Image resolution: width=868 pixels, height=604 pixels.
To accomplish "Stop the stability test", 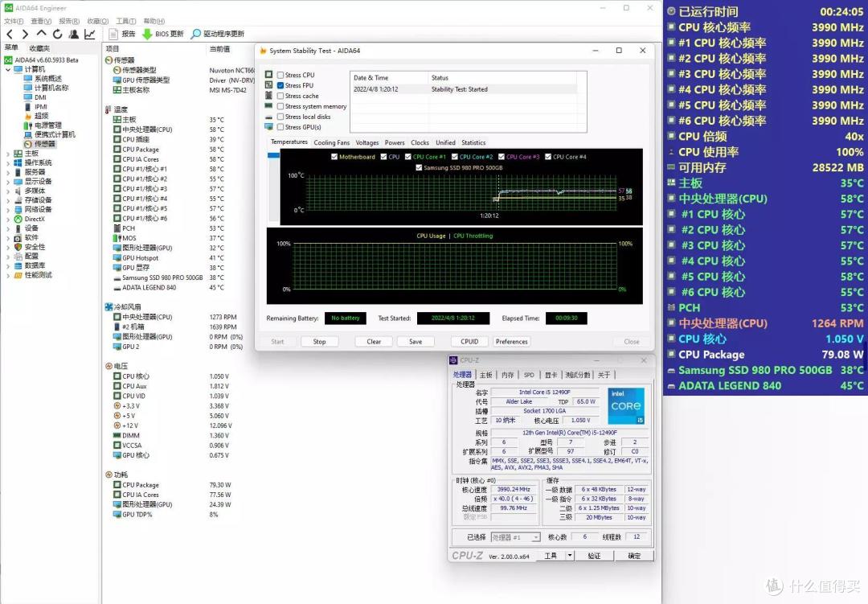I will 319,342.
